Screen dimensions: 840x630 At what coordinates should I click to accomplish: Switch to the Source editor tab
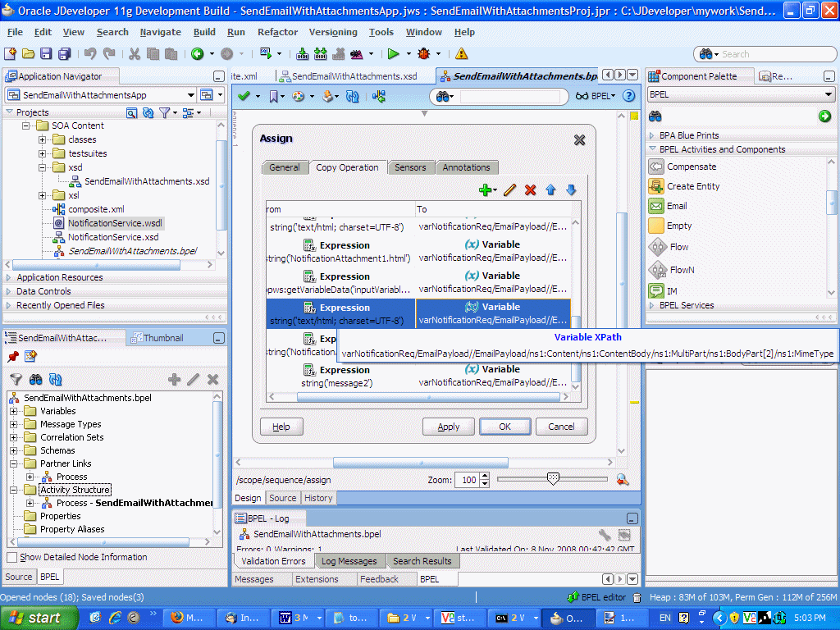(x=282, y=498)
